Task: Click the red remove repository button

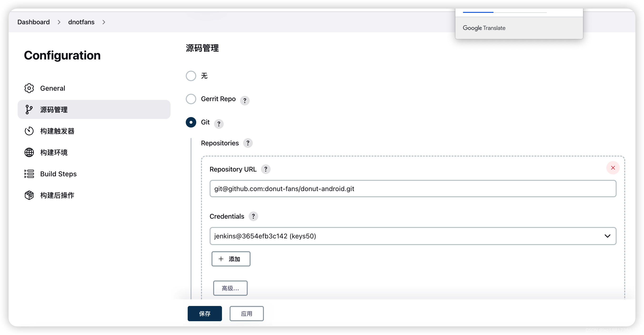Action: click(613, 168)
